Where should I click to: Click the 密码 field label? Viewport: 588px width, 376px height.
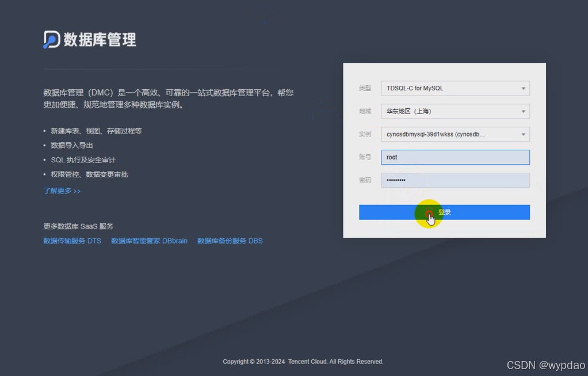coord(365,180)
